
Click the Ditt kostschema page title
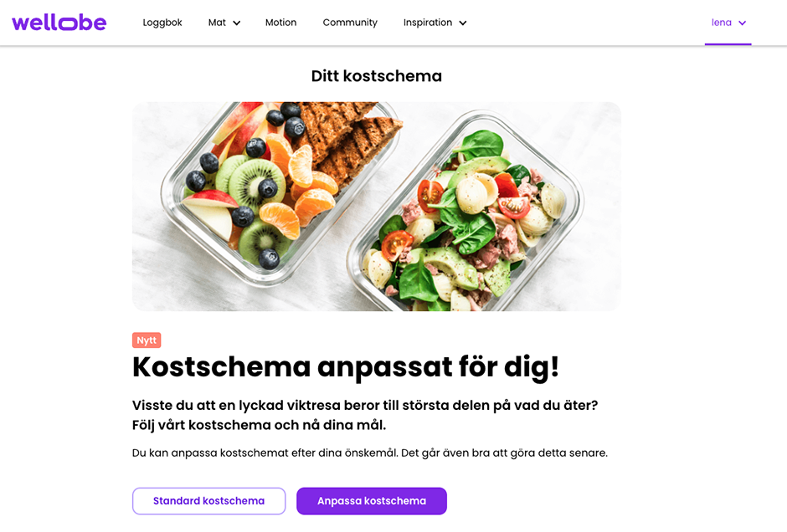377,76
